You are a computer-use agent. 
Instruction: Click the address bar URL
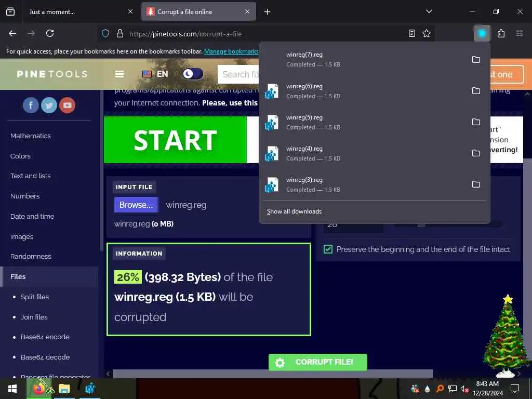click(185, 34)
